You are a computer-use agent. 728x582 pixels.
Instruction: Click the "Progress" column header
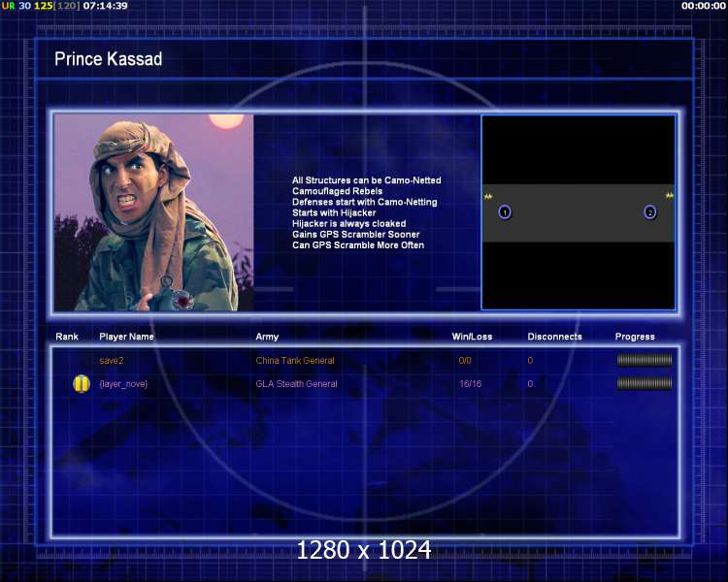(635, 337)
